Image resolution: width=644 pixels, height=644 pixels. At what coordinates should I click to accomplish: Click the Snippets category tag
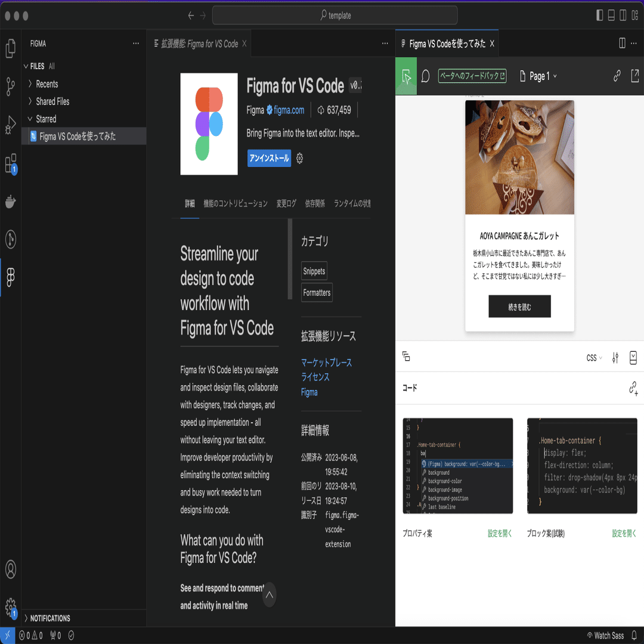pos(314,271)
